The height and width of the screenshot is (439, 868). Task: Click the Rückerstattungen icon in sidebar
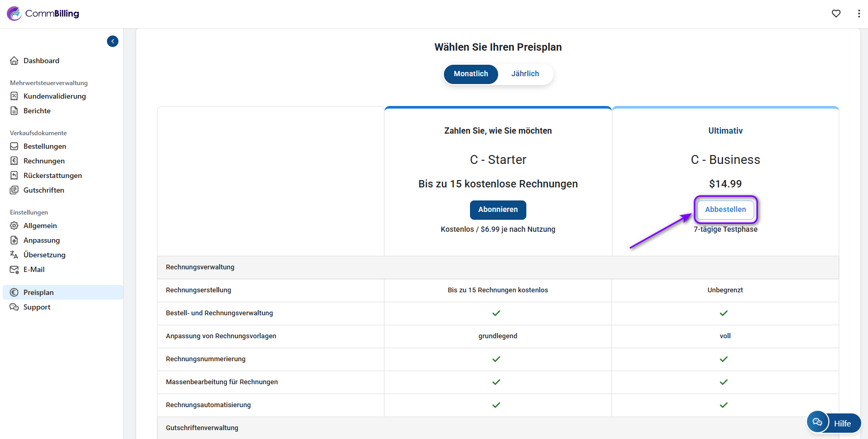[14, 175]
